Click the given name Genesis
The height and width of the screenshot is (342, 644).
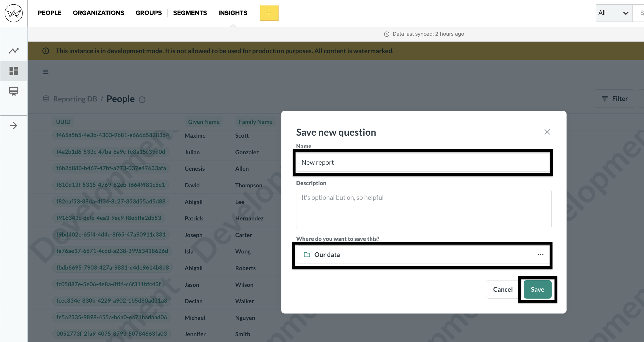tap(195, 169)
